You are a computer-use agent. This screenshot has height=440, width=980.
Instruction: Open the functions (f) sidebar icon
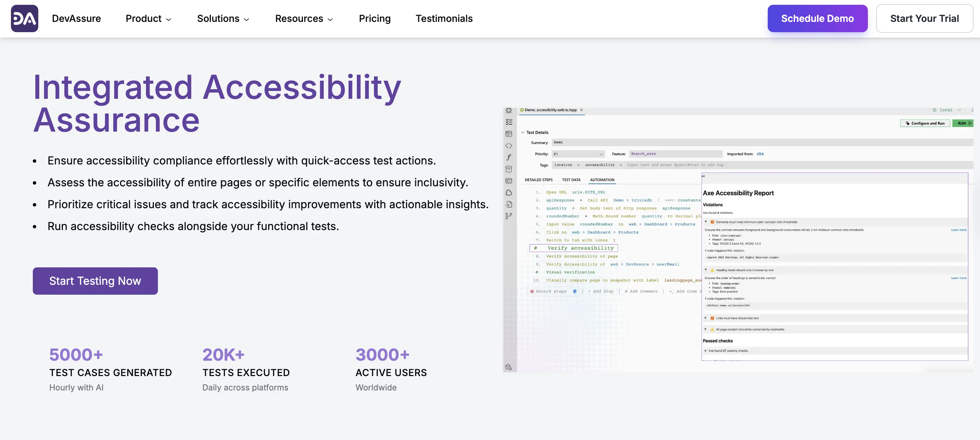[509, 157]
